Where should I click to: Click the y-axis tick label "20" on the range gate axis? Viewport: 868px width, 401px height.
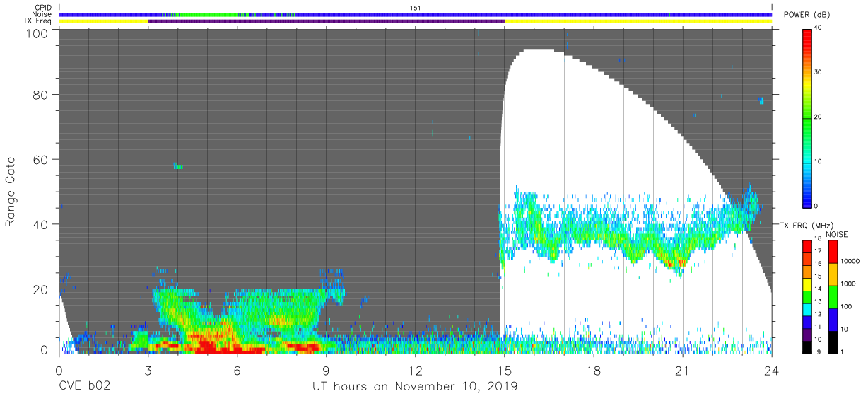click(x=40, y=289)
